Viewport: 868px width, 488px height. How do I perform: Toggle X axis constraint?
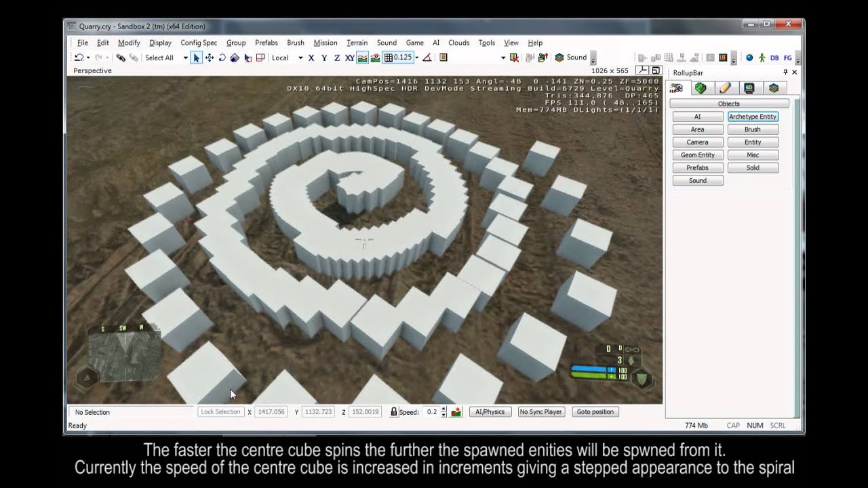[x=311, y=58]
